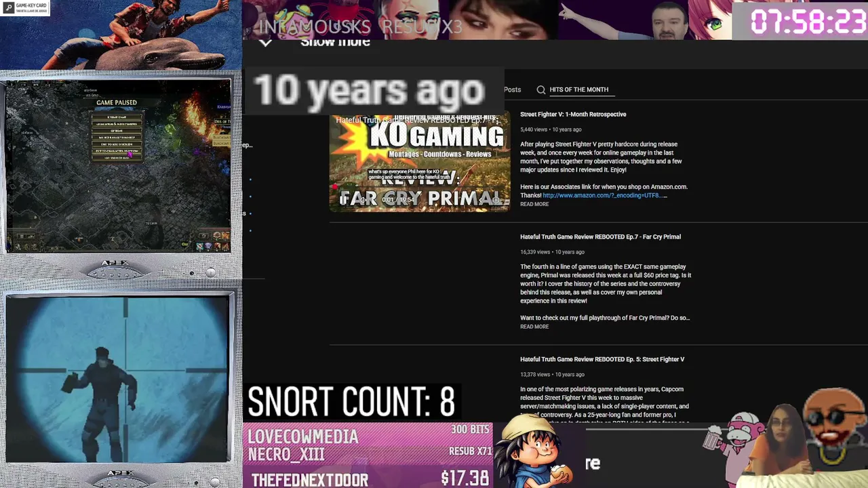Viewport: 868px width, 488px height.
Task: Expand READ MORE under Far Cry Primal description
Action: point(534,327)
